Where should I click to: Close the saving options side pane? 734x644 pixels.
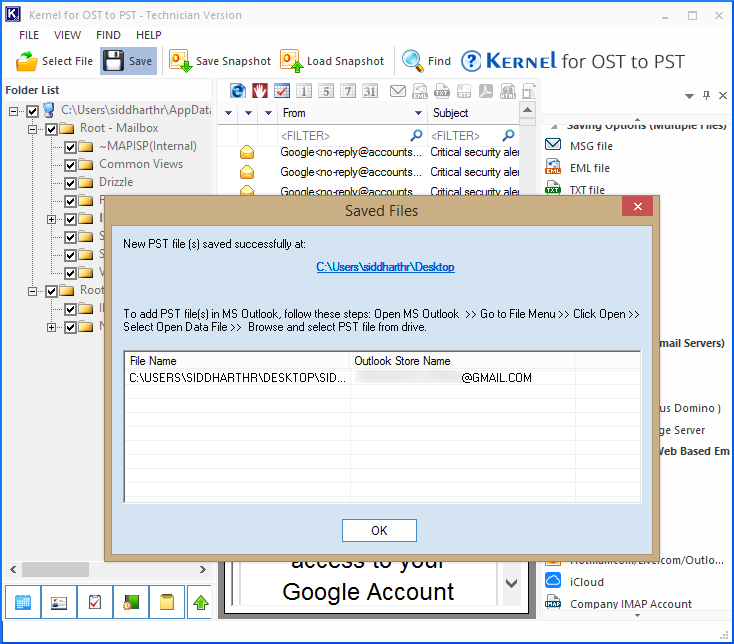(x=723, y=95)
